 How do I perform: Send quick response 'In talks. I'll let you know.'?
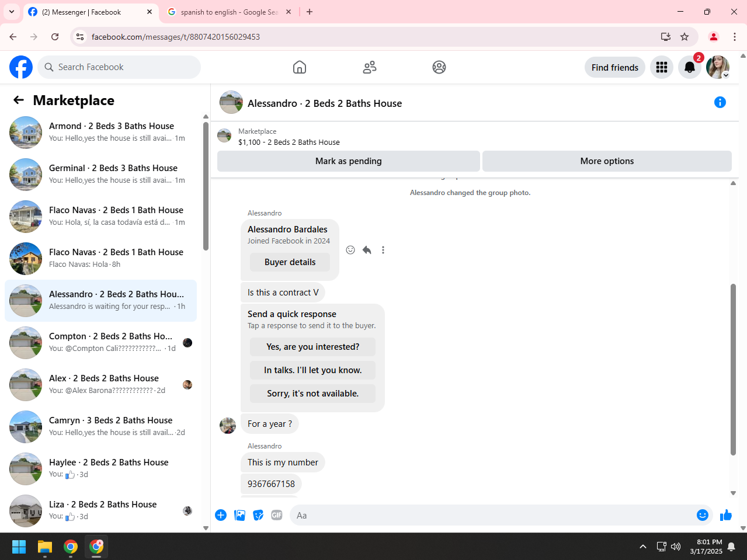(312, 370)
